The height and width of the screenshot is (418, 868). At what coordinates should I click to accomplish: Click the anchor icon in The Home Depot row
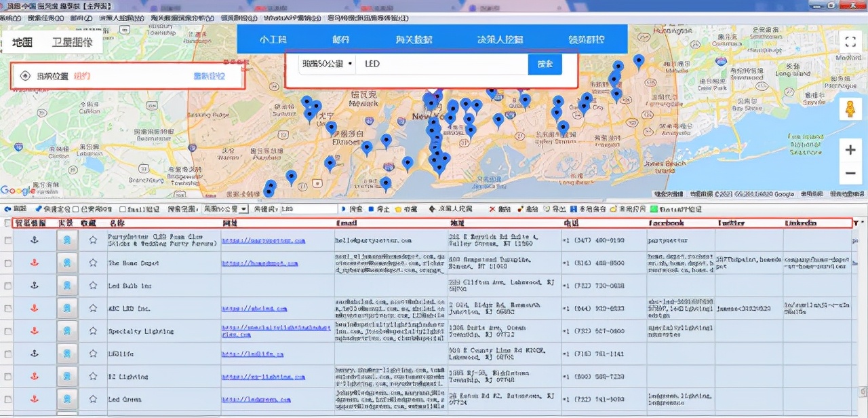(x=35, y=263)
